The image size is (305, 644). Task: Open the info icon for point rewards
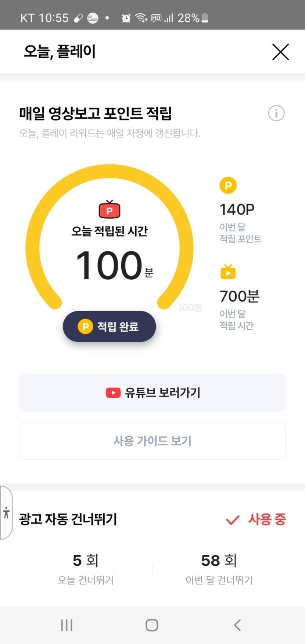point(276,113)
